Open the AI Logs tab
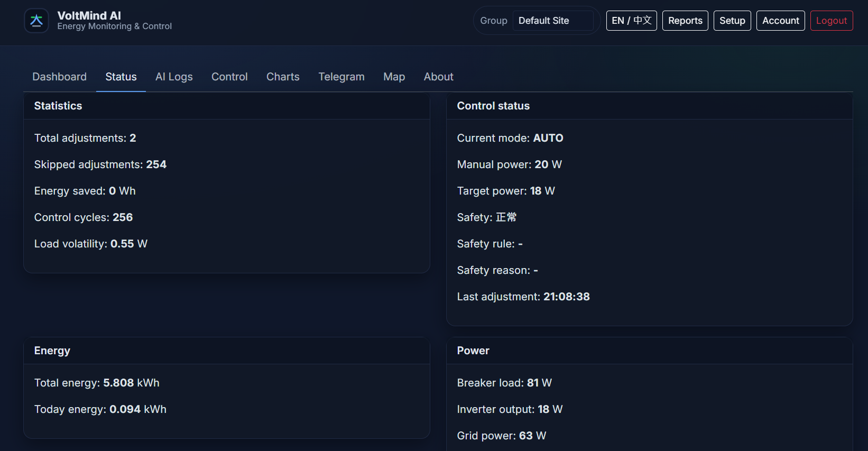Viewport: 868px width, 451px height. point(174,77)
